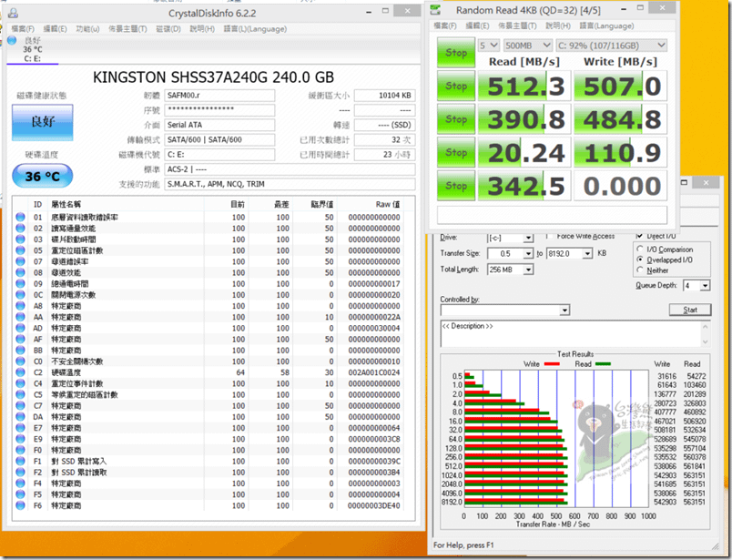Click the 良好 health status button

(43, 122)
